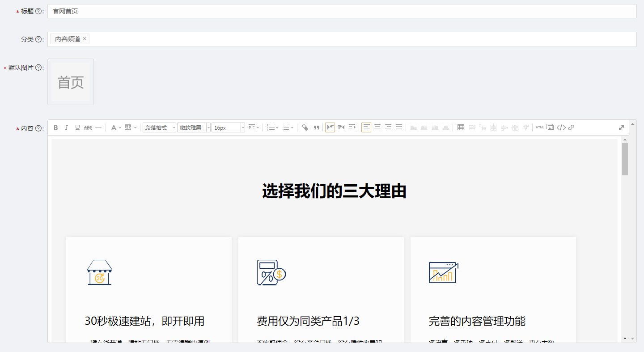Click the 首页 default image thumbnail

pyautogui.click(x=71, y=82)
